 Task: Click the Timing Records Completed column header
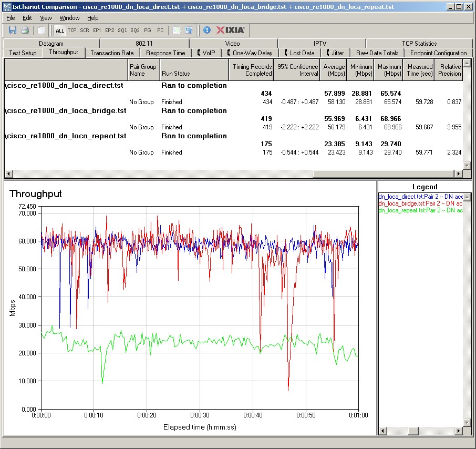coord(251,70)
